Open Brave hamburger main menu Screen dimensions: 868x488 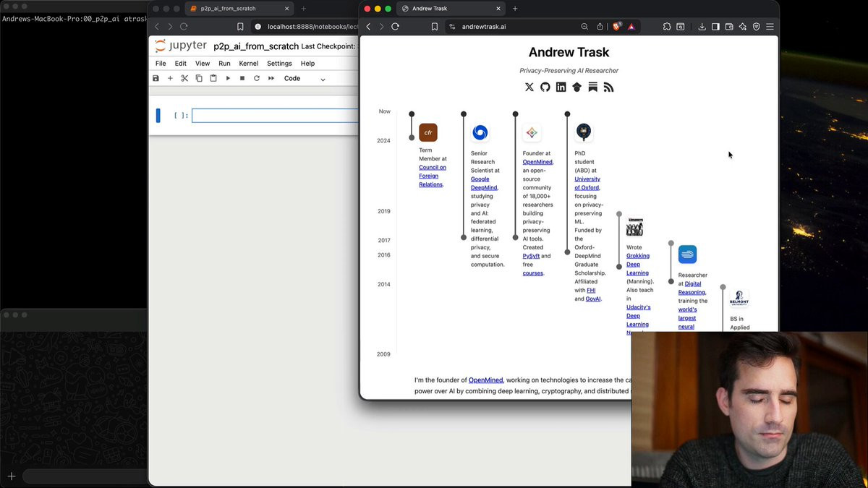click(770, 27)
